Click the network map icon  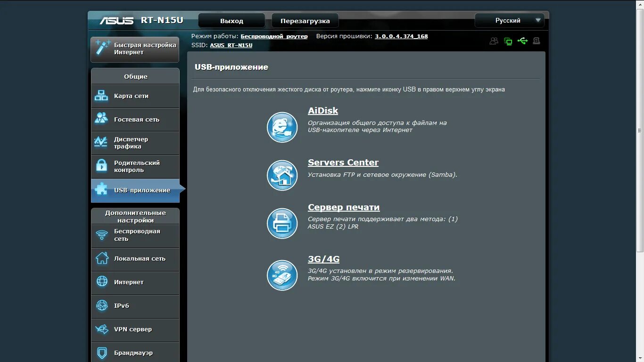tap(101, 96)
